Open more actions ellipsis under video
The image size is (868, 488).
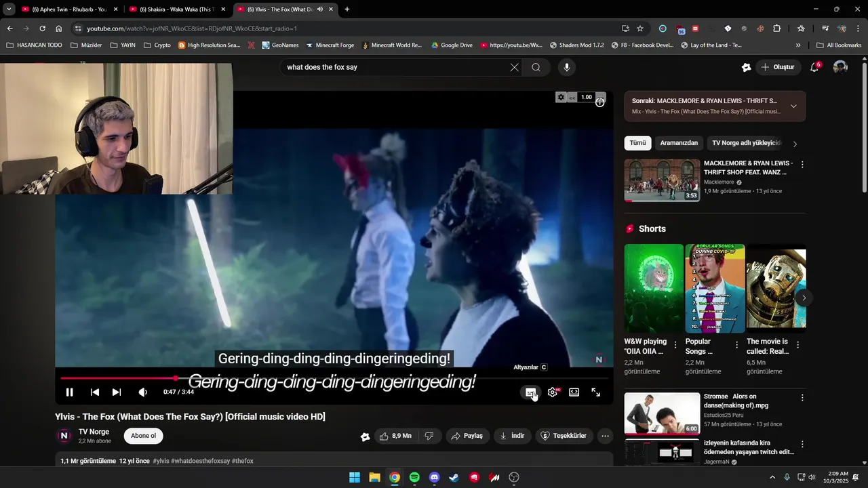605,436
